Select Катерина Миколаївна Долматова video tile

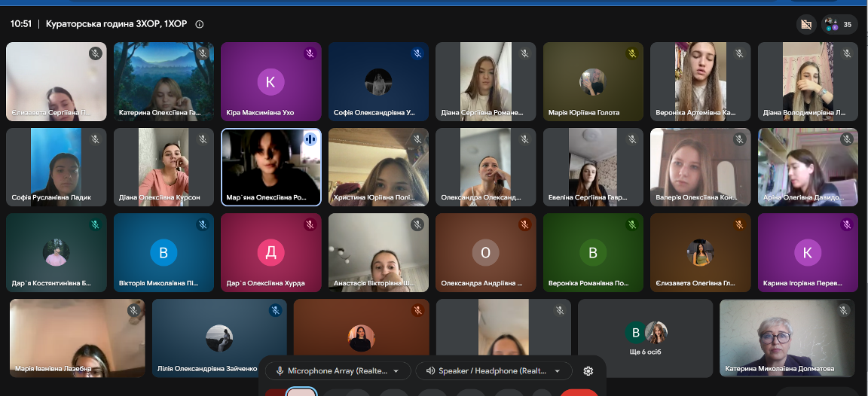[787, 339]
